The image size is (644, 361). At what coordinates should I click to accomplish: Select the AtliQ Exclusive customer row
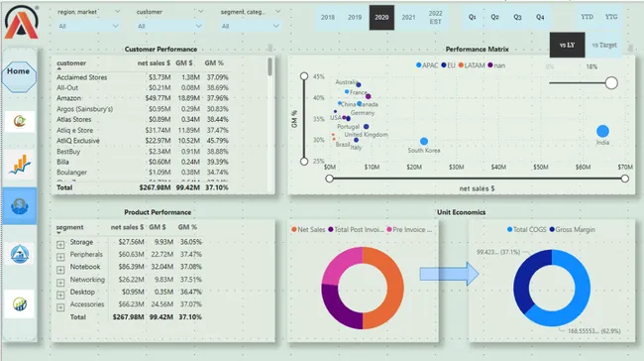coord(143,141)
